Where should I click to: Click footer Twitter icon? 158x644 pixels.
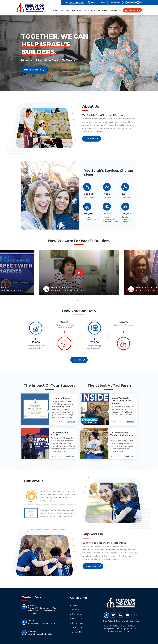click(114, 615)
